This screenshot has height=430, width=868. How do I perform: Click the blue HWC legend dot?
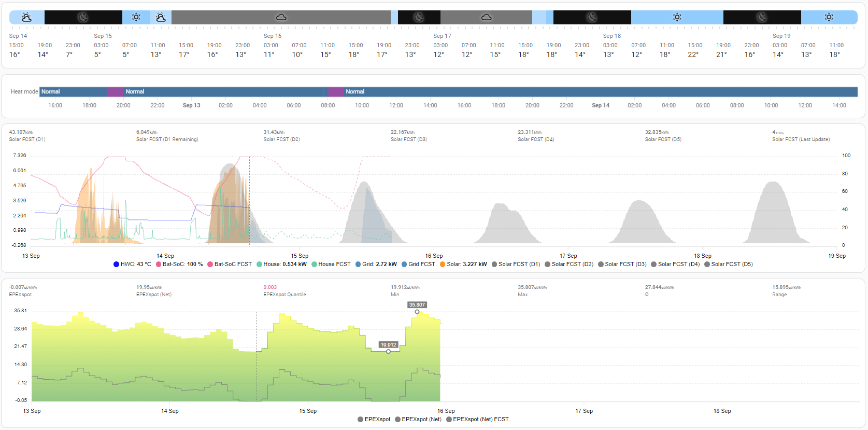tap(116, 264)
